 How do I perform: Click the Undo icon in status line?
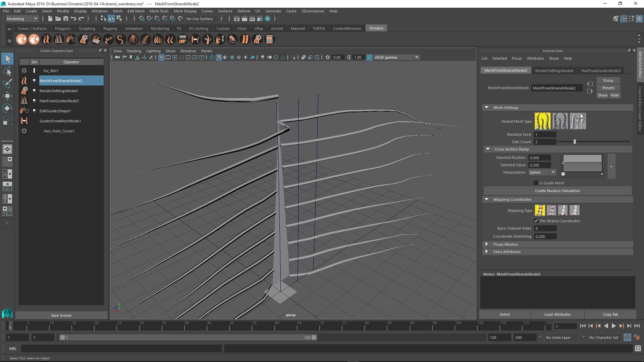pos(73,19)
